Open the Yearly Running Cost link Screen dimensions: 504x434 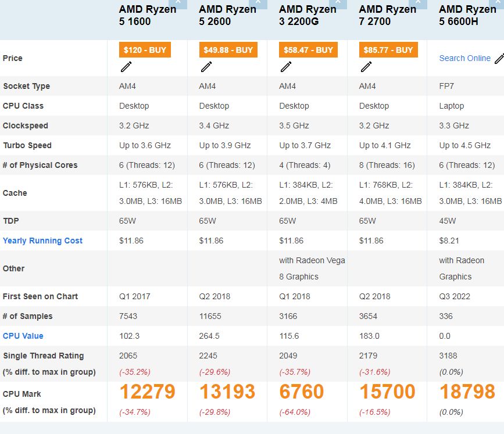point(42,241)
